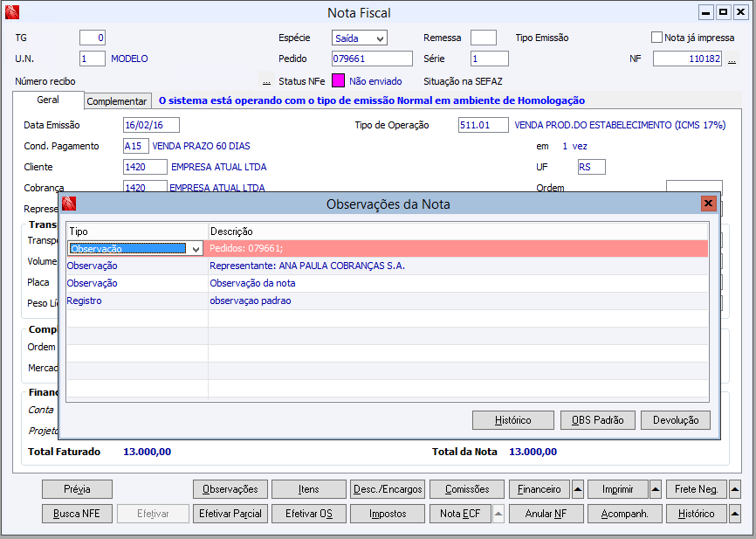Open the arrow menu beside the Imprimir button
Viewport: 756px width, 539px height.
click(x=656, y=489)
